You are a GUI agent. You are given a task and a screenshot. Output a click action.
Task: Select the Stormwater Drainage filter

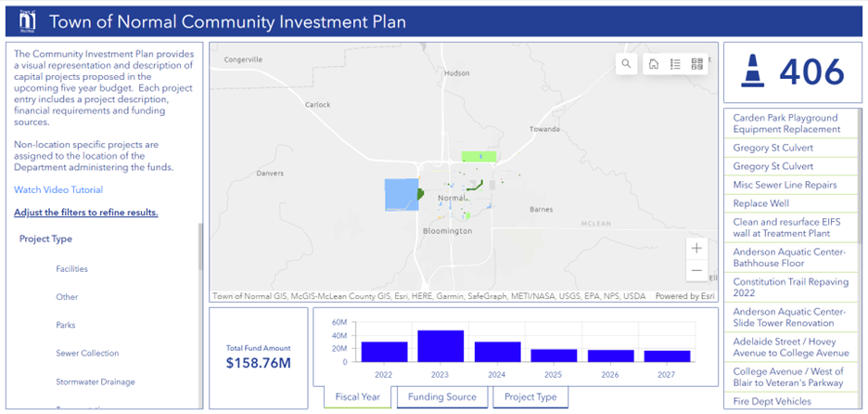96,382
